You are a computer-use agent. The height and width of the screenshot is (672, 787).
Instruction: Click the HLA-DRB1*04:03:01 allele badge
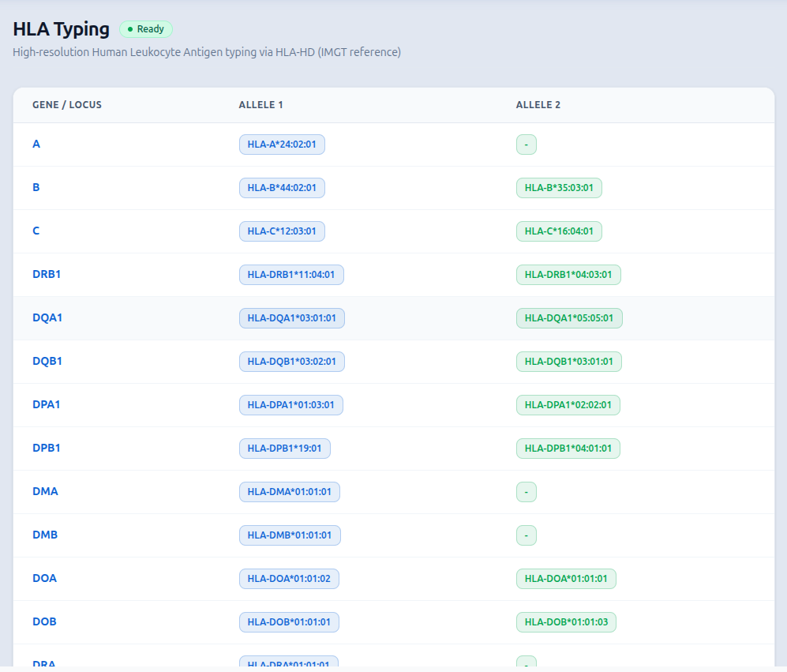click(568, 275)
